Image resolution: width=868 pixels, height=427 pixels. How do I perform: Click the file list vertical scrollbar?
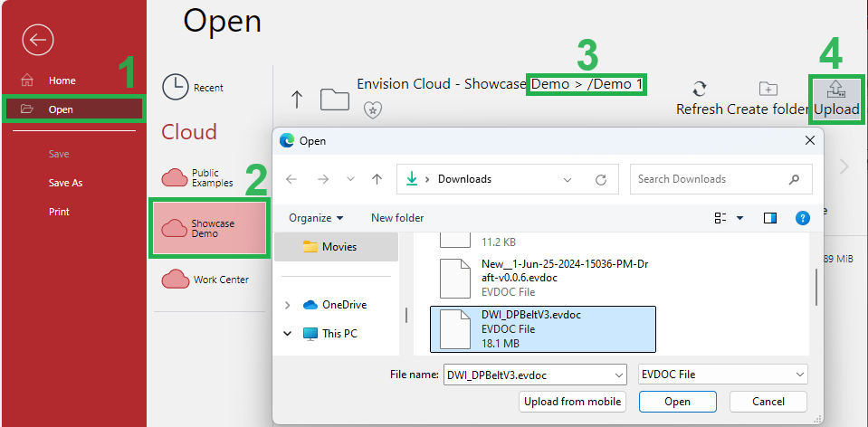(x=816, y=288)
